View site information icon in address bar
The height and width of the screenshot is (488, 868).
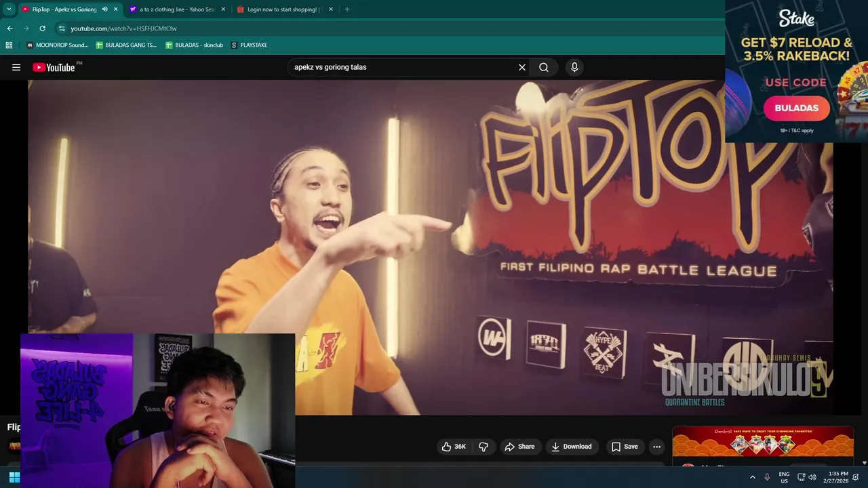pos(62,28)
